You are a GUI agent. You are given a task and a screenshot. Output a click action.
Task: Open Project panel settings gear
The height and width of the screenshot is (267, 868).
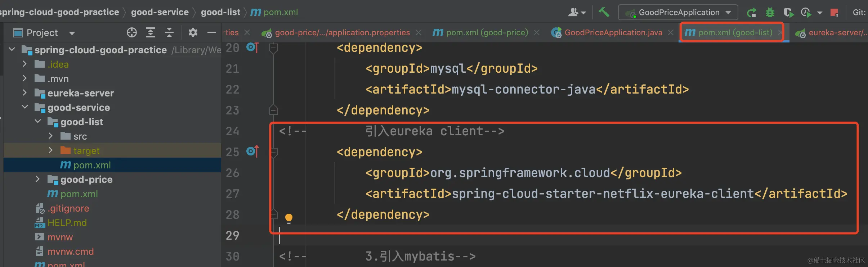point(193,33)
